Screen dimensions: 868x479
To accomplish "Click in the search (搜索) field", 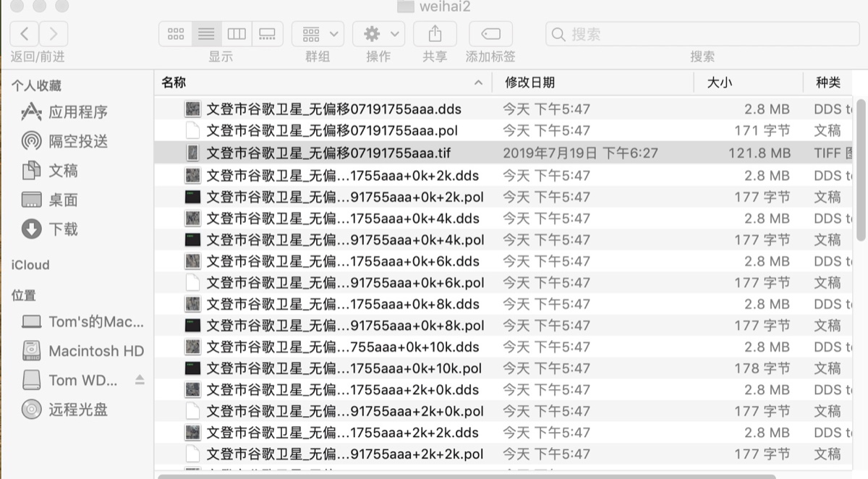I will pos(702,34).
